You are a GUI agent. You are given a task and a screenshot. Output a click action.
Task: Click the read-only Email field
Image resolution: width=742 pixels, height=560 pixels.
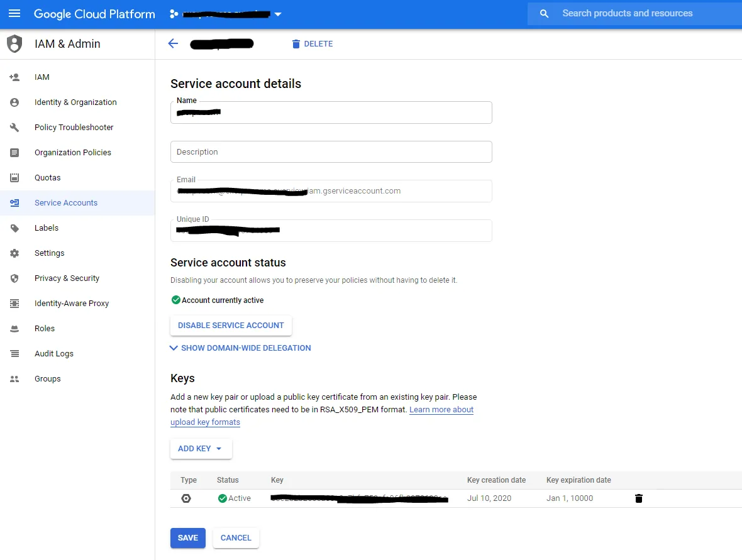[331, 191]
